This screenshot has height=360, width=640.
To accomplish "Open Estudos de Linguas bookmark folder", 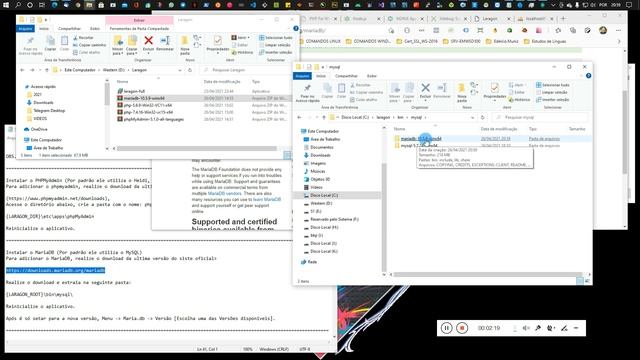I will pyautogui.click(x=545, y=41).
